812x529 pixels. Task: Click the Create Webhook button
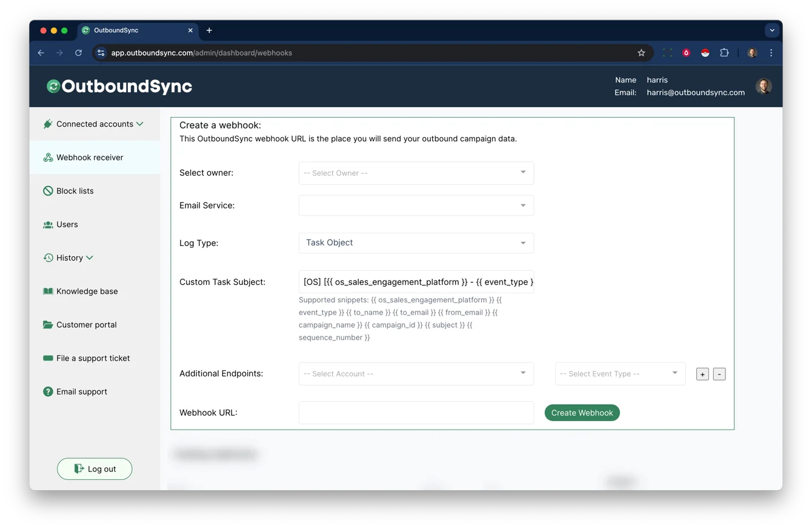pyautogui.click(x=582, y=412)
